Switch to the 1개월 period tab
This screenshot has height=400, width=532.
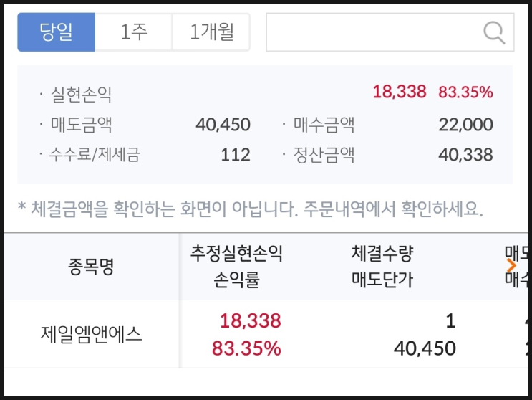tap(211, 32)
